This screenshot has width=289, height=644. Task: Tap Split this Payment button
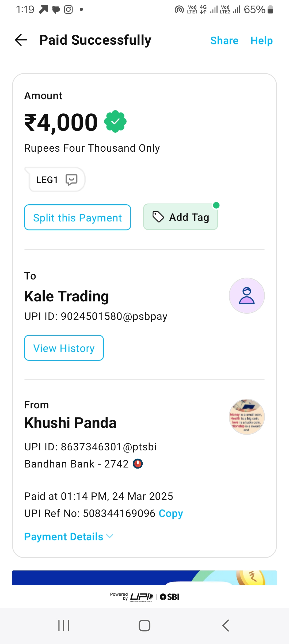pos(78,217)
